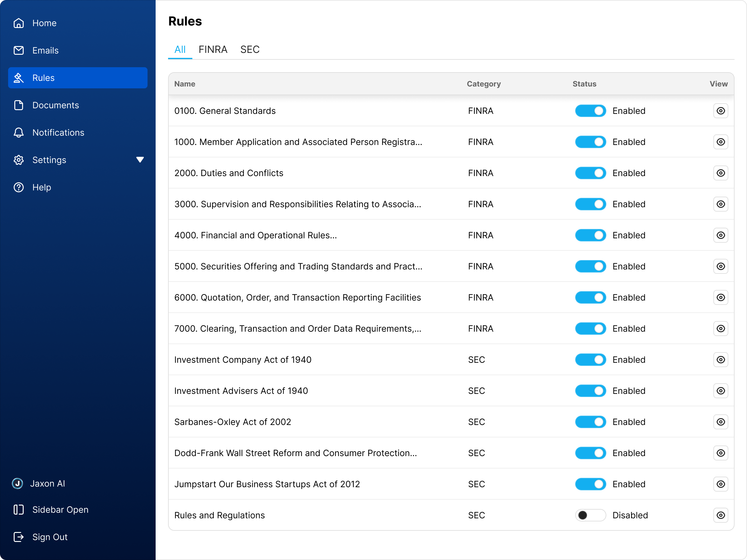Click the Sidebar Open panel icon

19,509
